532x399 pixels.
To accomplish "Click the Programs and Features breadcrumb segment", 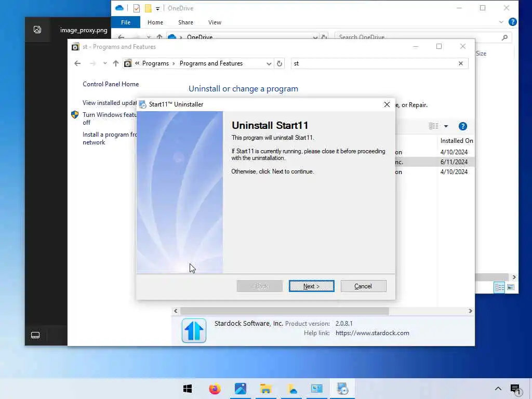I will click(211, 63).
